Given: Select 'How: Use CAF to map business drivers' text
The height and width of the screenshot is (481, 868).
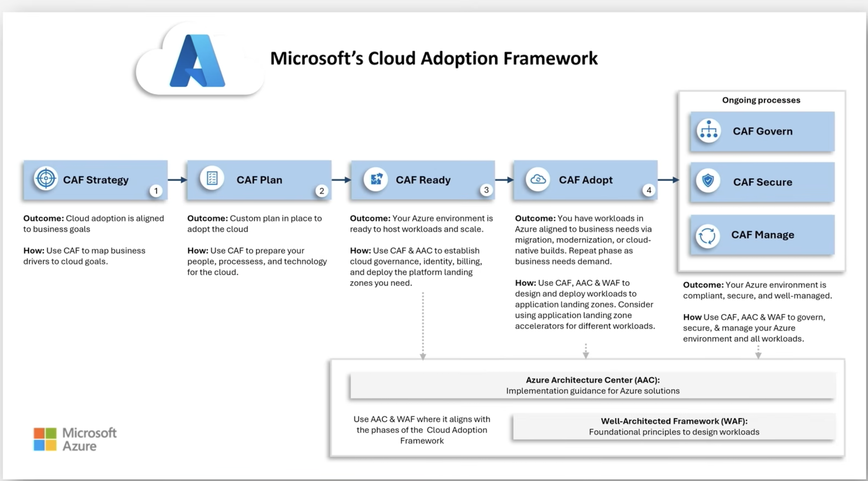Looking at the screenshot, I should (84, 256).
